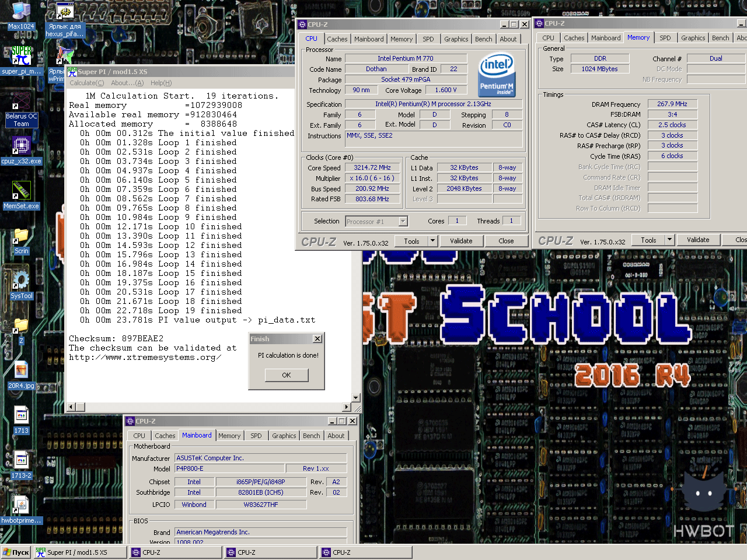Viewport: 747px width, 560px height.
Task: Open the hwbotprime desktop icon
Action: 21,505
